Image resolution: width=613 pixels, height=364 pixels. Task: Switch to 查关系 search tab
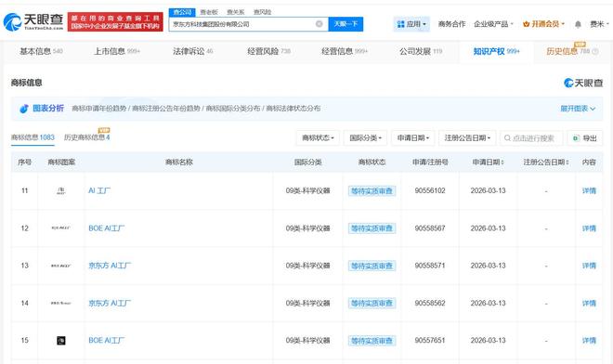[235, 12]
